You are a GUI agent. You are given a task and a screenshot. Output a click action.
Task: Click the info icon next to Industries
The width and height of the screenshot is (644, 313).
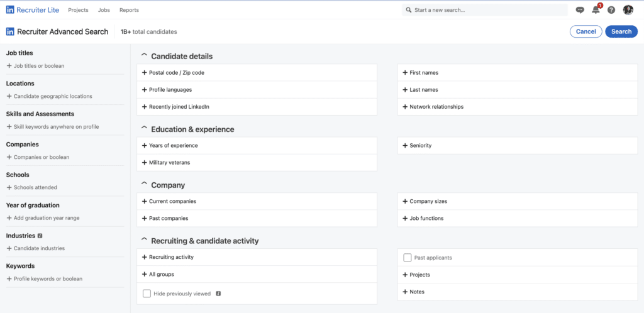[x=40, y=236]
